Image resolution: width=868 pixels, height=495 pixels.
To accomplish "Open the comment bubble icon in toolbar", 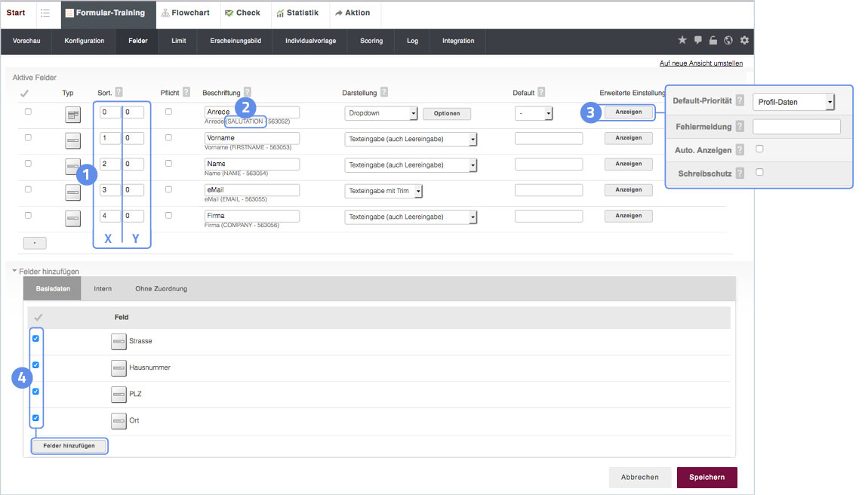I will point(698,40).
